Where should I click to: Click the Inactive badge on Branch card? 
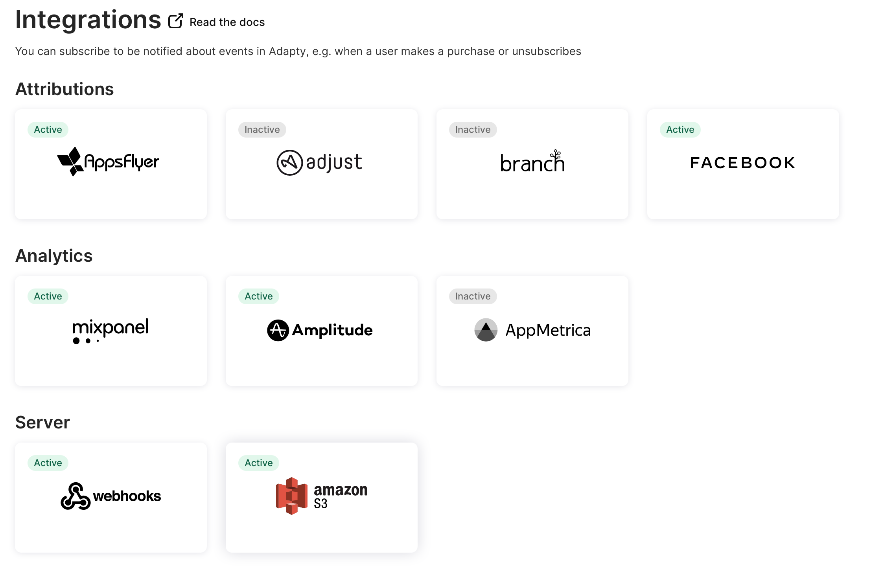(473, 130)
